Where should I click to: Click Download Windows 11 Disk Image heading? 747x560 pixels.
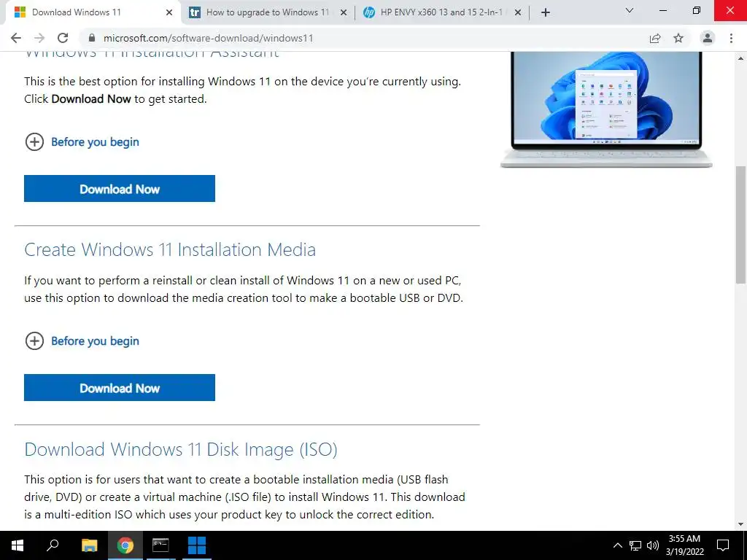pyautogui.click(x=181, y=449)
